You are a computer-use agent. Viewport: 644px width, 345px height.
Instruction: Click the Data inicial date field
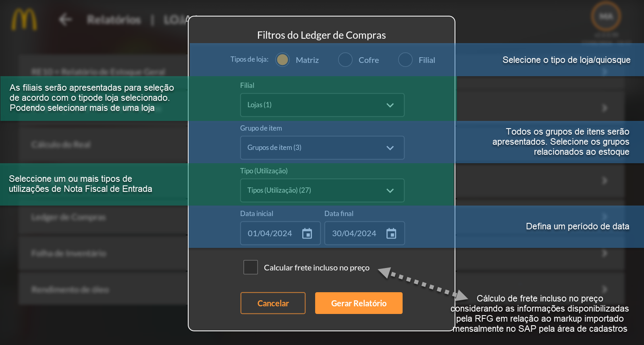point(280,233)
